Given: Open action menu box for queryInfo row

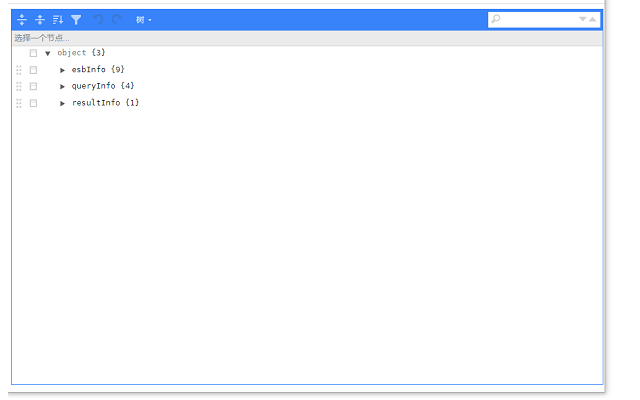Looking at the screenshot, I should (33, 87).
